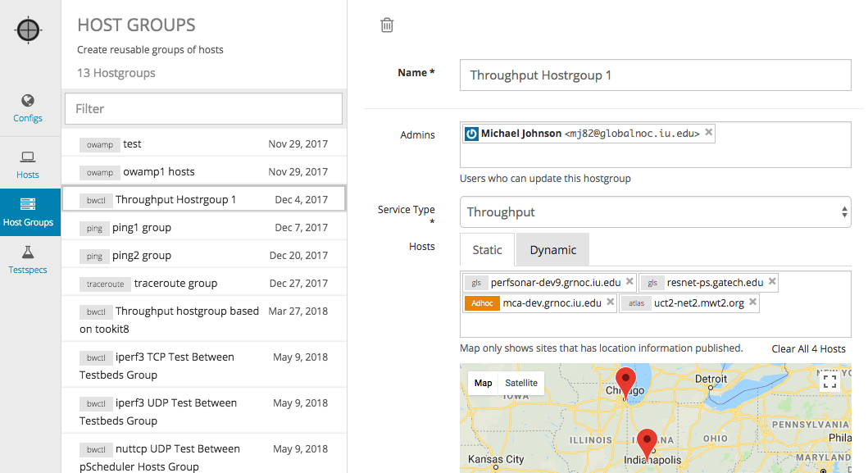Select Satellite view on the map
868x473 pixels.
[x=521, y=383]
